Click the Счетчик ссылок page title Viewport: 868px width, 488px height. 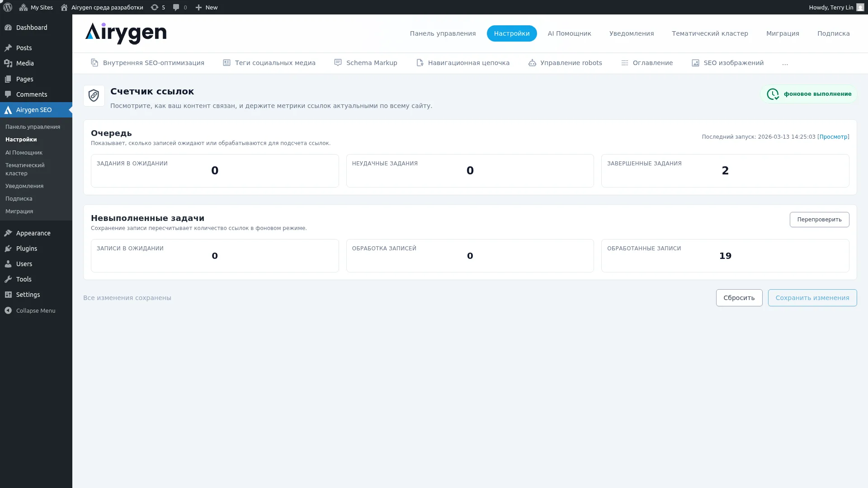(x=152, y=91)
